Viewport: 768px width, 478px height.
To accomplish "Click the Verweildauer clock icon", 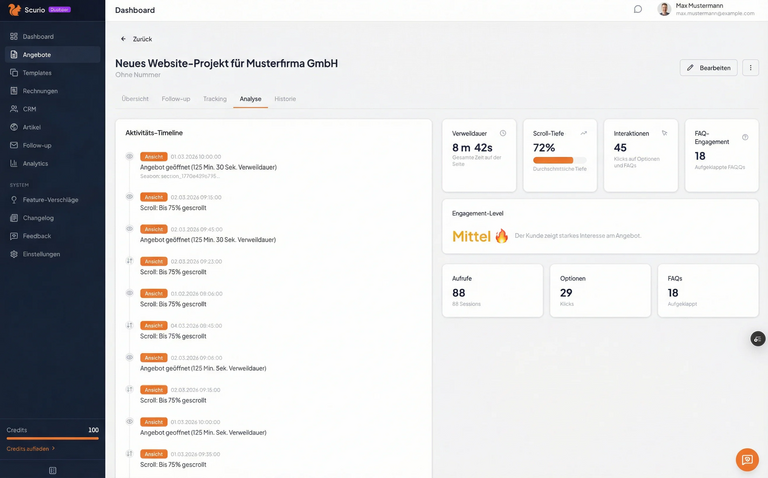I will point(503,133).
